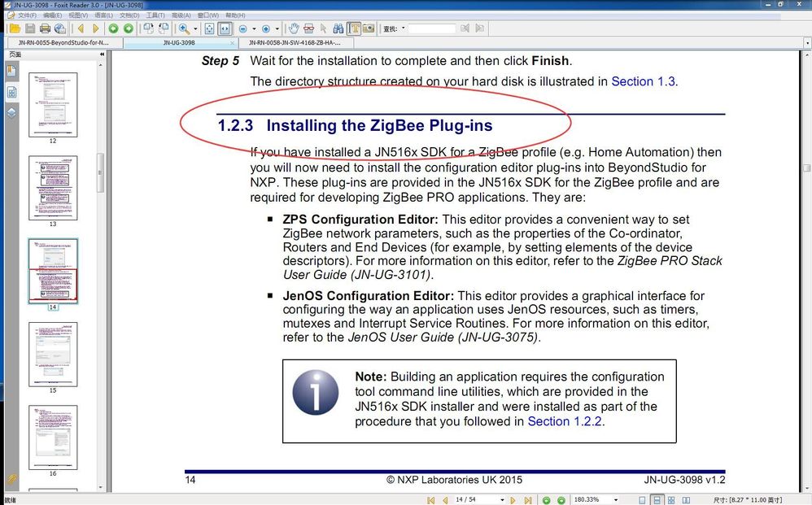Click the blue Zoom Out minus button
The width and height of the screenshot is (812, 505).
pos(242,29)
